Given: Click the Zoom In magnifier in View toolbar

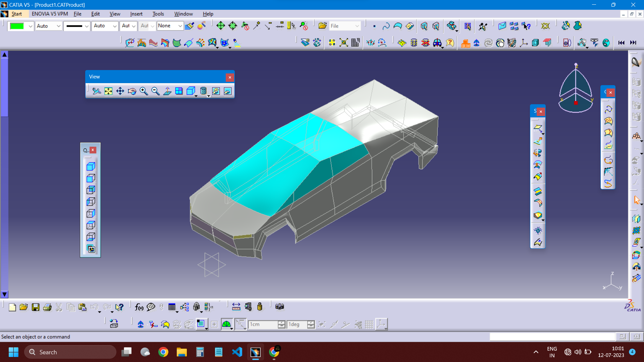Looking at the screenshot, I should (x=144, y=91).
